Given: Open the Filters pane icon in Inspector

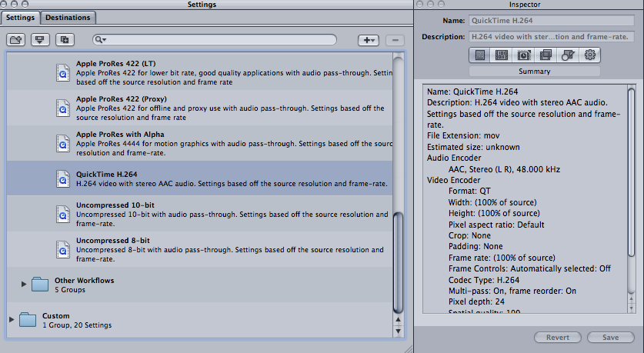Looking at the screenshot, I should [x=546, y=55].
